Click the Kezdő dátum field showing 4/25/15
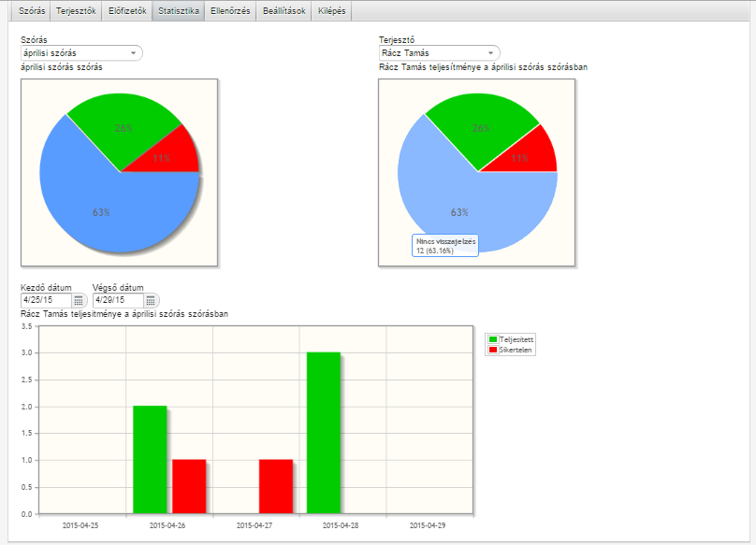756x545 pixels. pos(46,300)
